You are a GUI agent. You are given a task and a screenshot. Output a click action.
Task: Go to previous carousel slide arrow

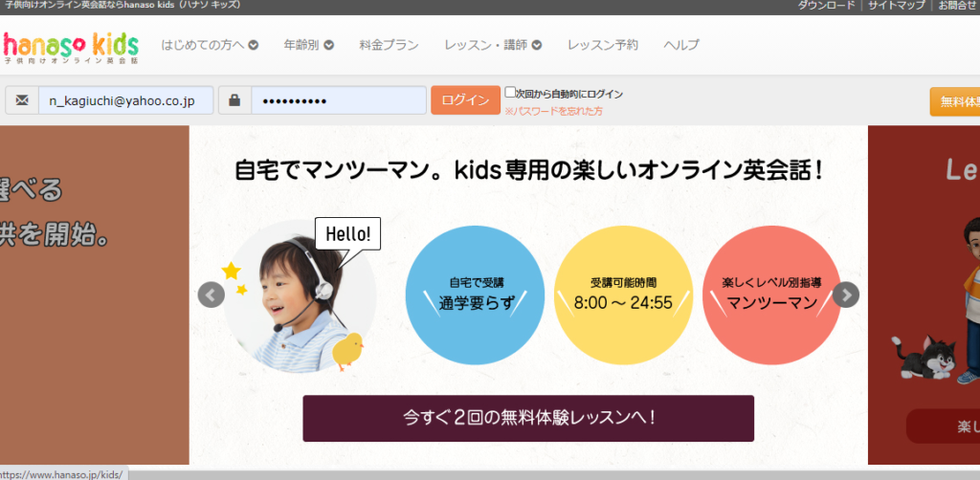[212, 295]
